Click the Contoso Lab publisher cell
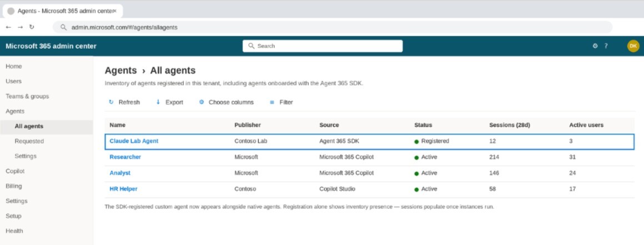 point(250,141)
